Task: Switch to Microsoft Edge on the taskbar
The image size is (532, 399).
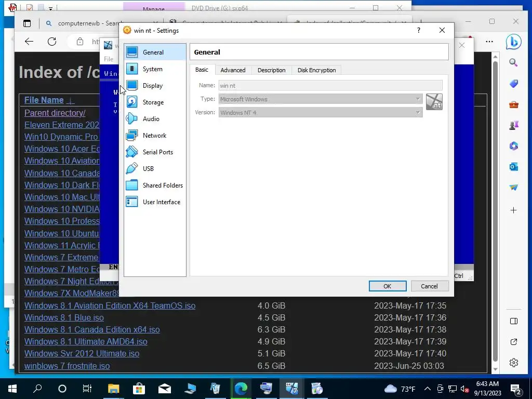Action: [241, 389]
